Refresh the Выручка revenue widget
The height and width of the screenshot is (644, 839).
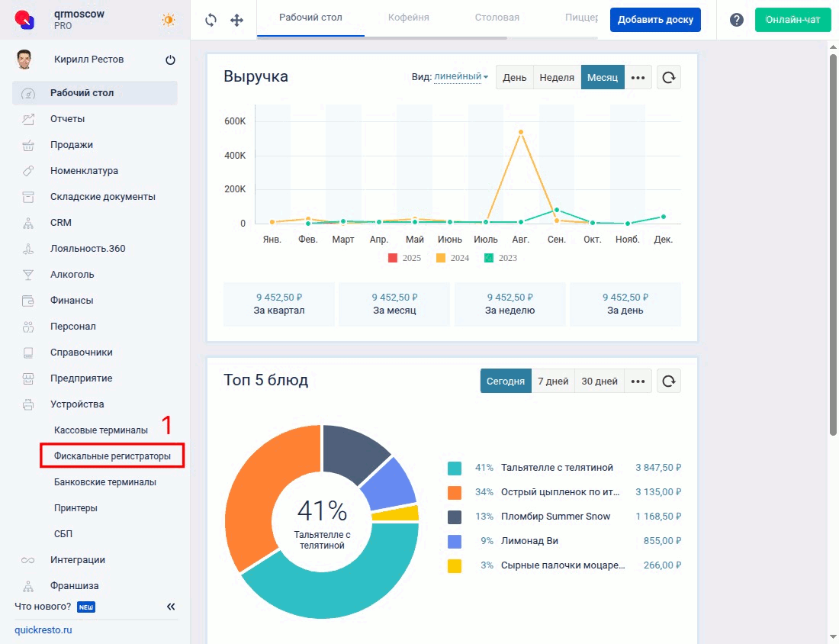click(669, 78)
